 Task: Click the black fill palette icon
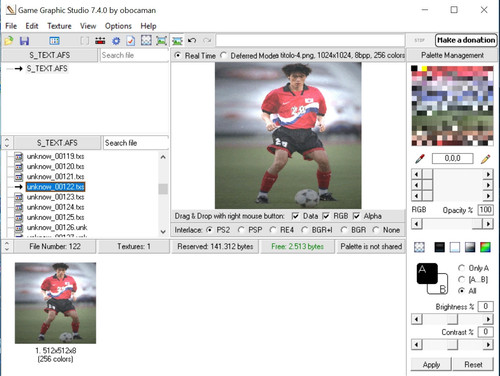click(439, 247)
